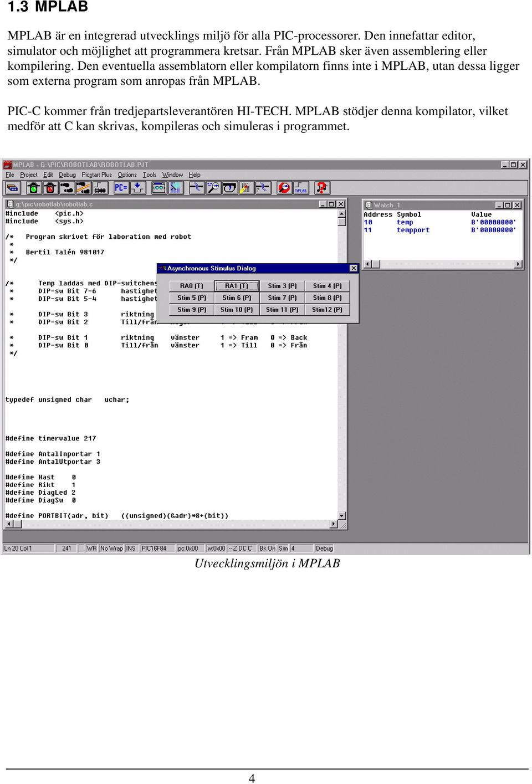Click the 'w:0x00' status bar entry
Viewport: 532px width, 784px height.
[x=216, y=549]
